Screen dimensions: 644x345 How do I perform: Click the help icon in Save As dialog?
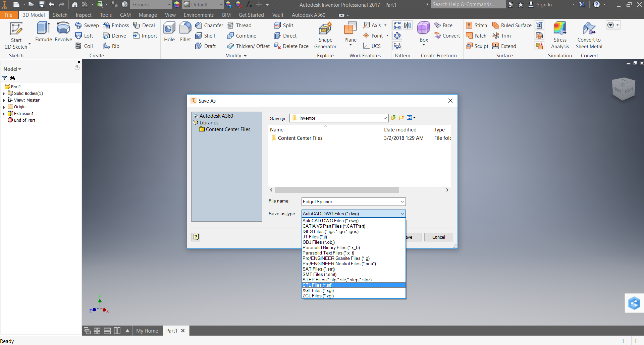(196, 237)
